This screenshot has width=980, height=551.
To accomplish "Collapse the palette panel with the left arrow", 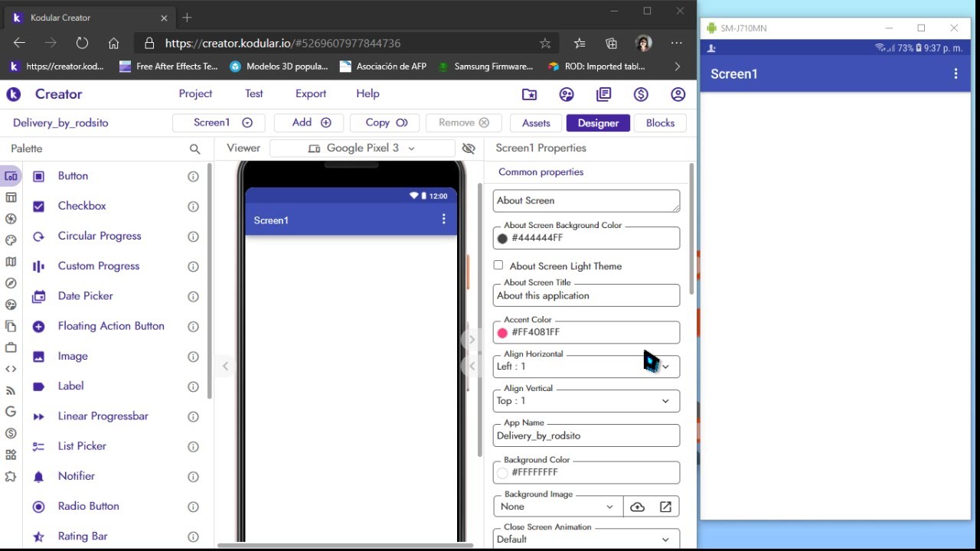I will coord(225,366).
